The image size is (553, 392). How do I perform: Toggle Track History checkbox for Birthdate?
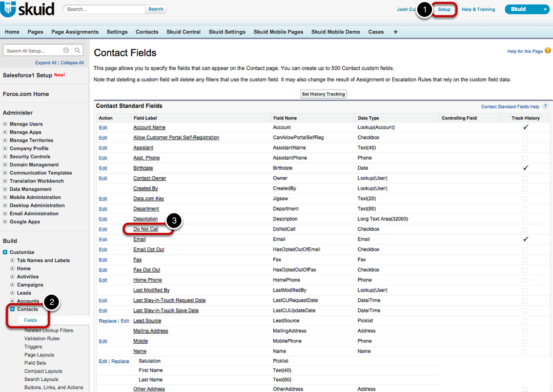point(525,168)
